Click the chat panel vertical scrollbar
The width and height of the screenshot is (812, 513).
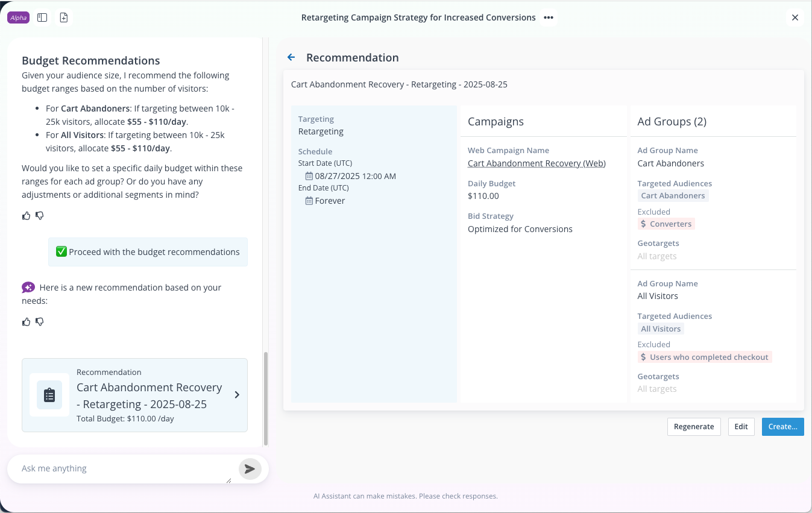(266, 398)
